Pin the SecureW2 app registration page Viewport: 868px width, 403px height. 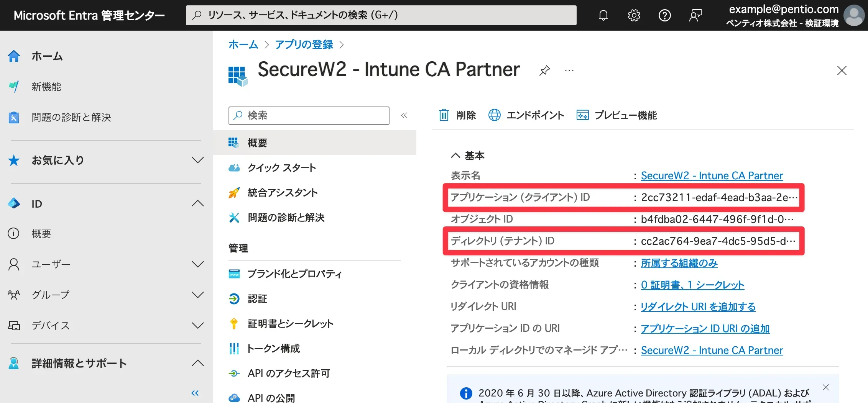(x=544, y=70)
